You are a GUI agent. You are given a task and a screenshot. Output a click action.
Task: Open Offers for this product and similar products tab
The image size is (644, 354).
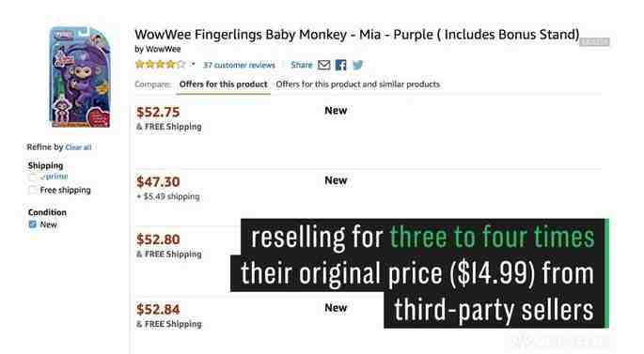coord(358,85)
